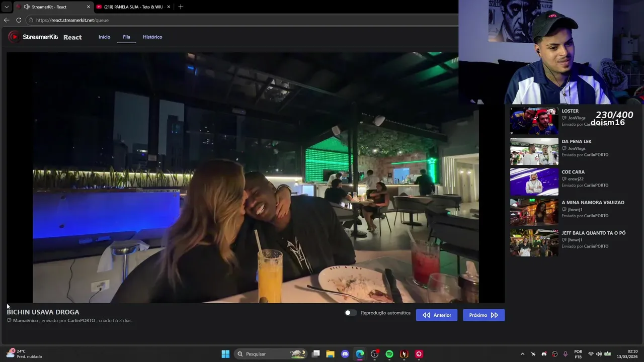Screen dimensions: 644x362
Task: Switch to the PANELA SUJA YouTube tab
Action: pyautogui.click(x=133, y=7)
